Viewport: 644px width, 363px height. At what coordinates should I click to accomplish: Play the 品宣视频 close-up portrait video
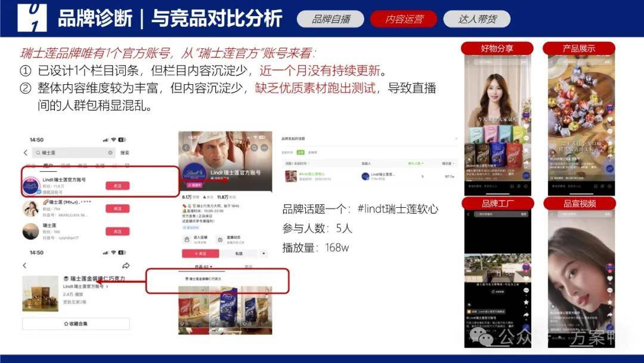point(581,279)
